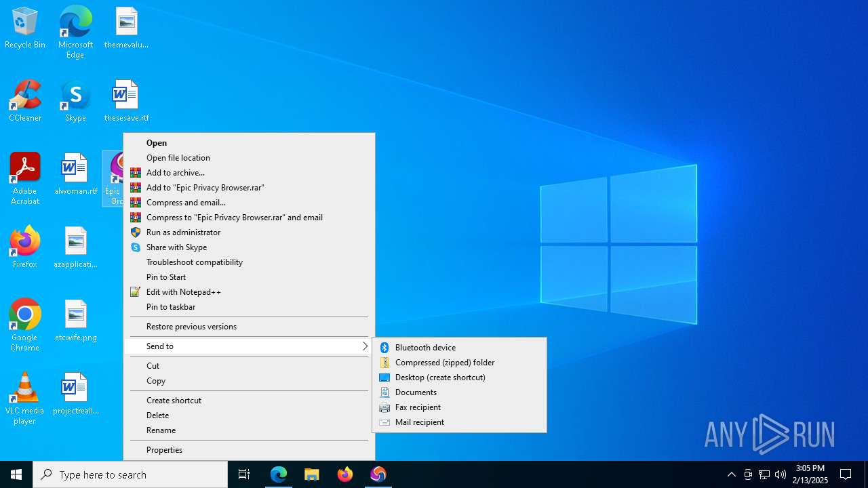Select Add to "Epic Privacy Browser.rar"
This screenshot has height=488, width=868.
click(249, 188)
